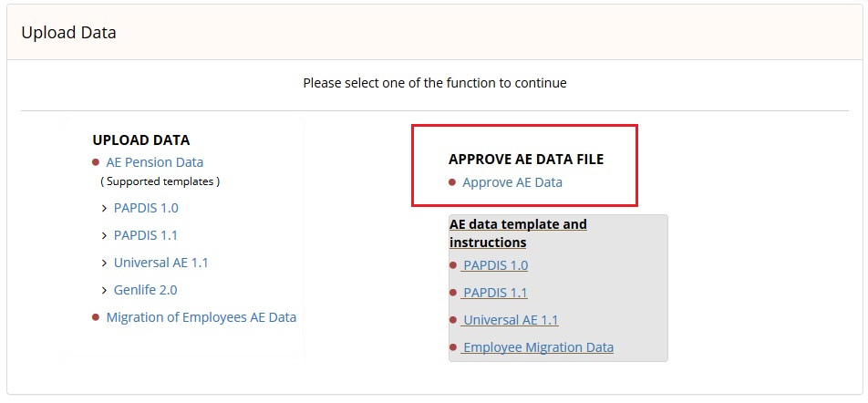868x403 pixels.
Task: Download PAPDIS 1.0 template and instructions
Action: tap(495, 265)
